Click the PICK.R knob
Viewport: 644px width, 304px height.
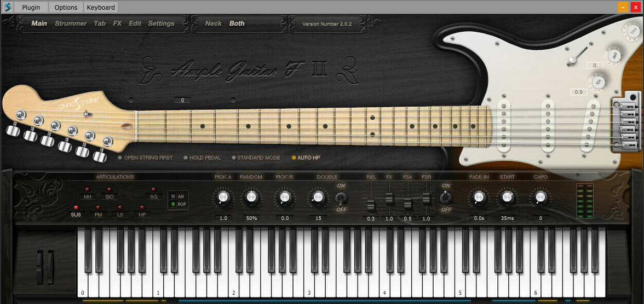[284, 198]
